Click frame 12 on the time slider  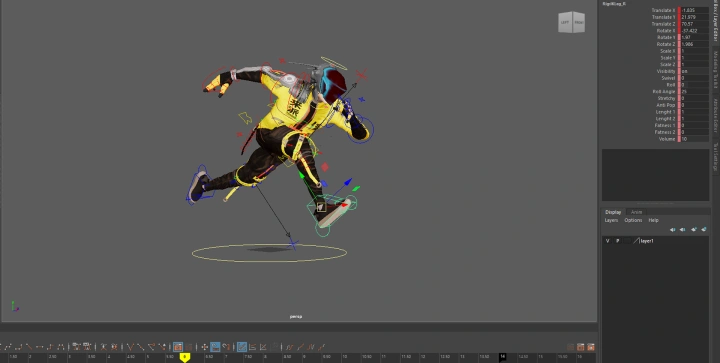tap(423, 357)
